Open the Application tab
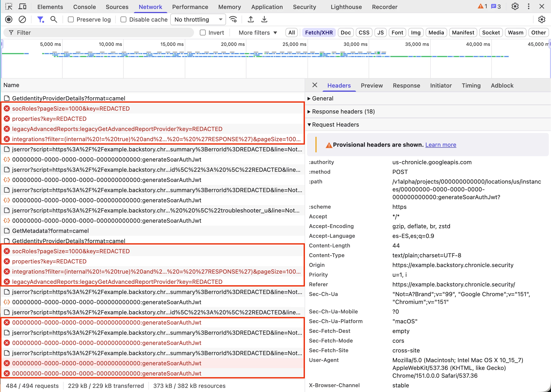This screenshot has height=392, width=551. [x=267, y=7]
